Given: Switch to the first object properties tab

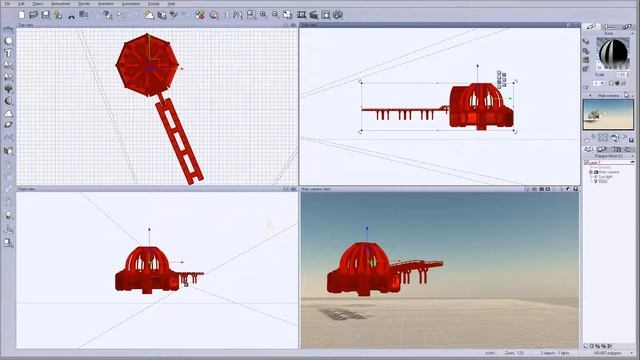Looking at the screenshot, I should [x=591, y=27].
